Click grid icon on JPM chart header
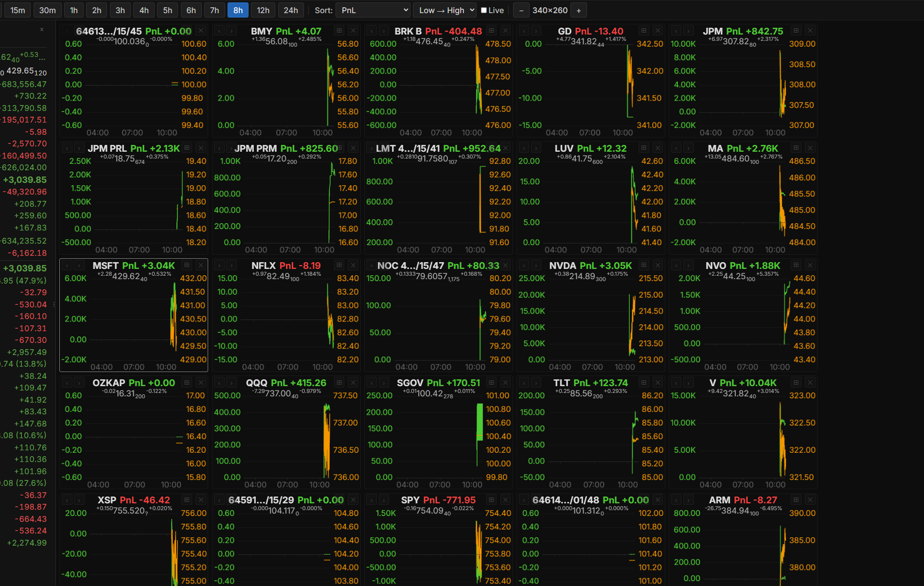 pos(796,31)
